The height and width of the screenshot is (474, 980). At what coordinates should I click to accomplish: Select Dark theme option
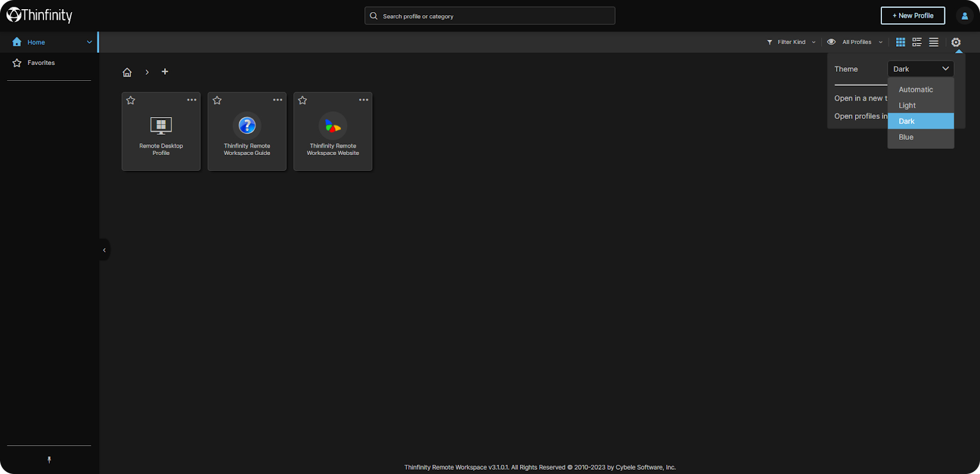[921, 121]
